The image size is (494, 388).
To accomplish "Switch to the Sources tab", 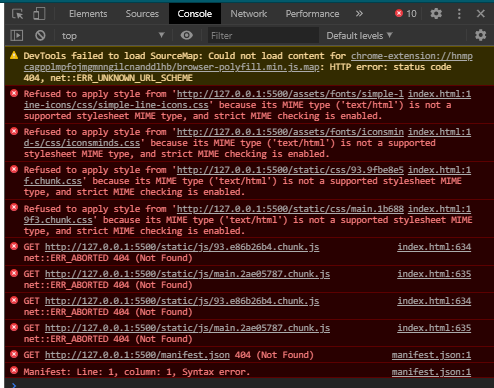I will click(x=142, y=14).
